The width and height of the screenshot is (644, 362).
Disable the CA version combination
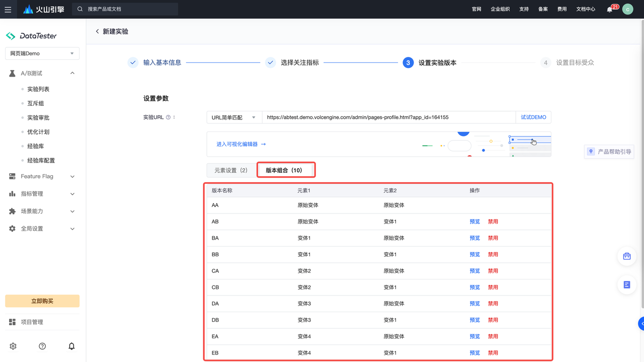[x=493, y=271]
